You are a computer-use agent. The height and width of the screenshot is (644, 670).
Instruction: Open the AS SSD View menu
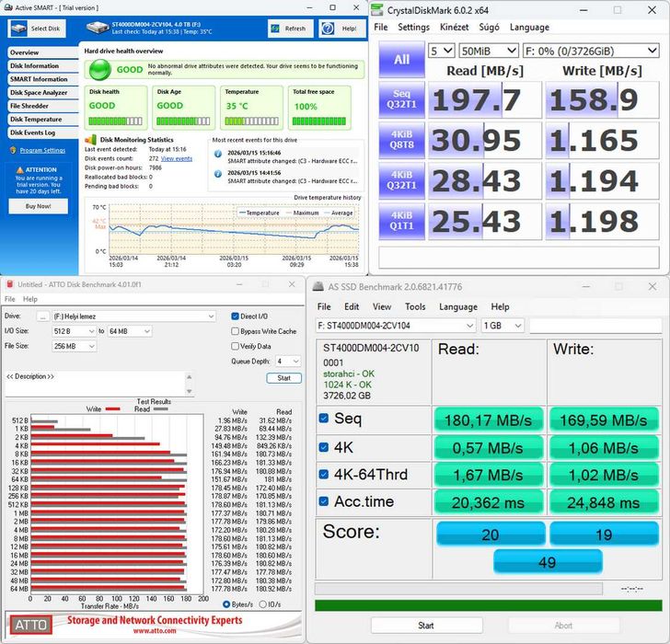click(x=382, y=306)
